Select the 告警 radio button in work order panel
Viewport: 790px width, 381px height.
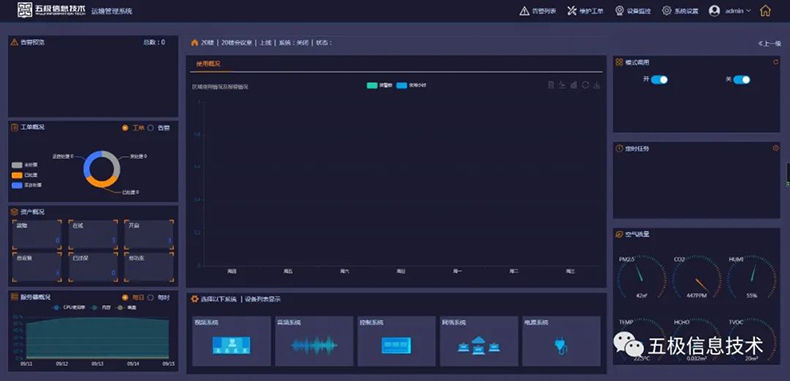(x=150, y=128)
